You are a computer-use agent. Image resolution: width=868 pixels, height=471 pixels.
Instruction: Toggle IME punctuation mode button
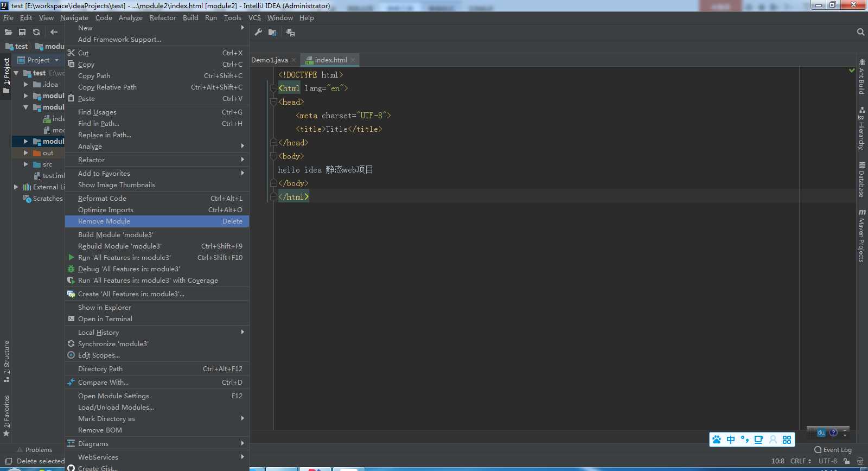tap(745, 440)
